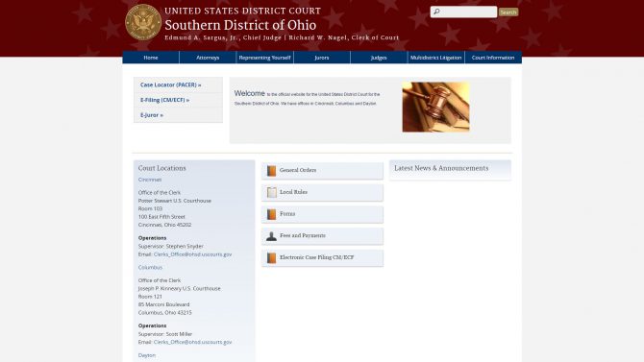Open Case Locator (PACER) link
Screen dimensions: 644x362
pyautogui.click(x=171, y=84)
